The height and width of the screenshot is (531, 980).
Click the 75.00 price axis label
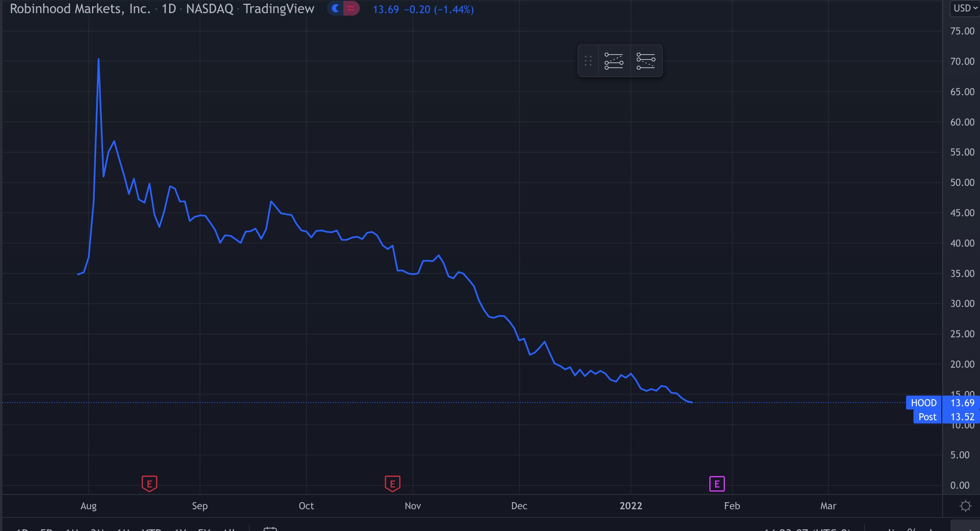962,31
